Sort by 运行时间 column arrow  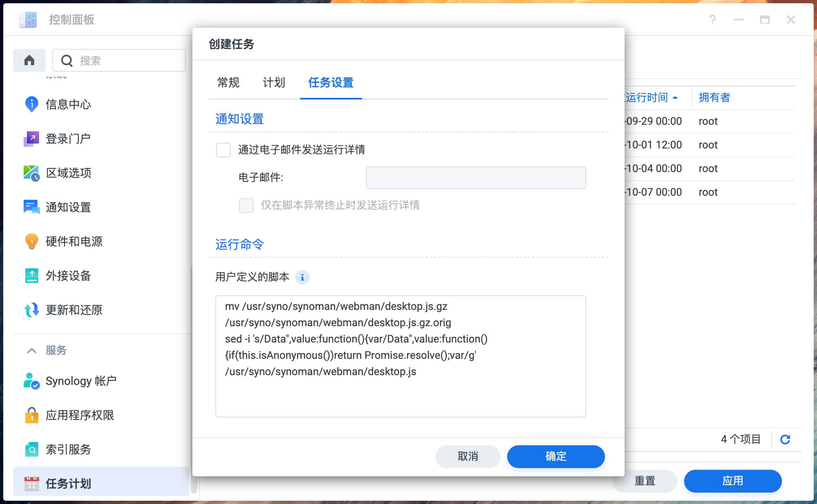click(675, 97)
